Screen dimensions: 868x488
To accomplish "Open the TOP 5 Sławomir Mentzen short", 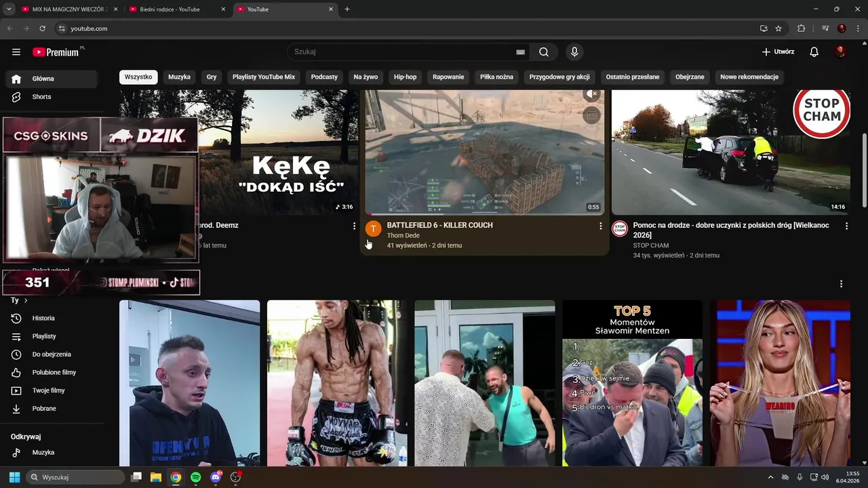I will 632,383.
